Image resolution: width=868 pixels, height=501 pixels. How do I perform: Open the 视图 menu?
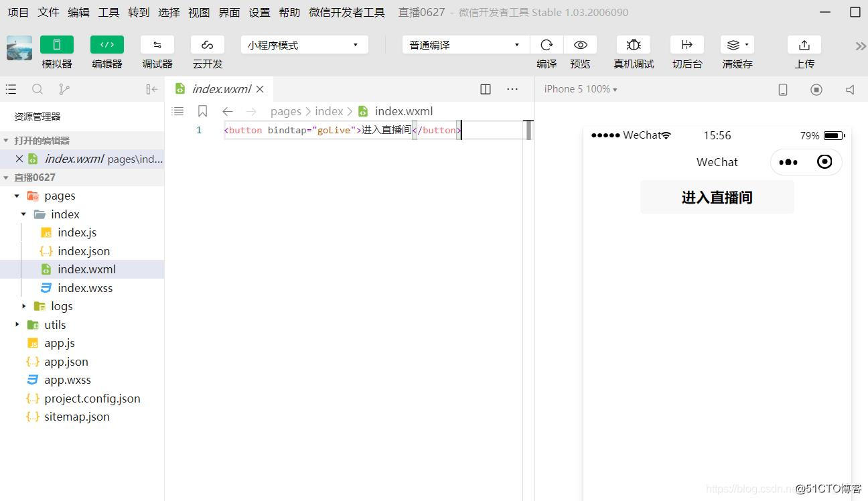pyautogui.click(x=199, y=12)
